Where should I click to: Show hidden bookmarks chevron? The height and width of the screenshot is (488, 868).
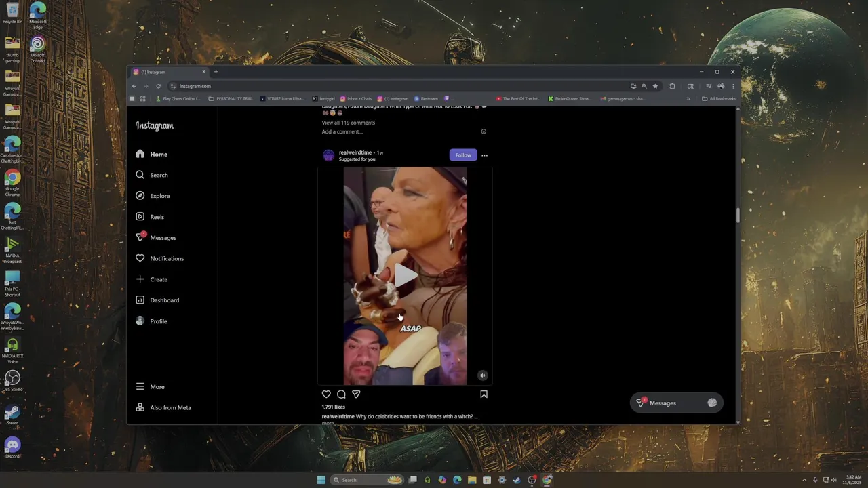(688, 99)
